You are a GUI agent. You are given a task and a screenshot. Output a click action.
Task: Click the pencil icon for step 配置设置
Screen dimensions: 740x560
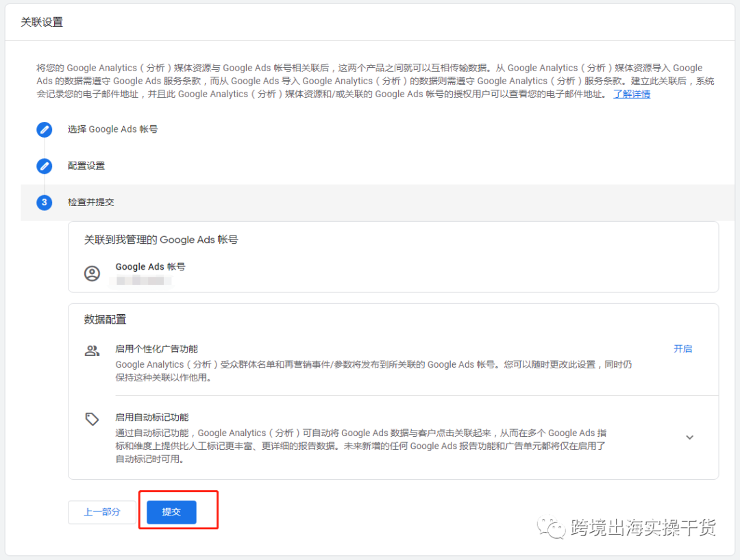point(44,166)
